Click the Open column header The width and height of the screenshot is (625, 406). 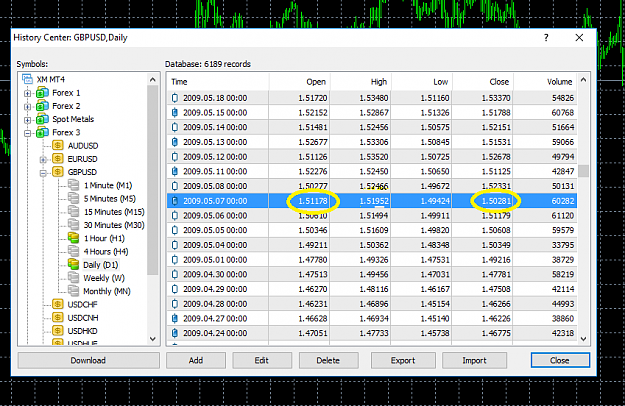pos(299,82)
